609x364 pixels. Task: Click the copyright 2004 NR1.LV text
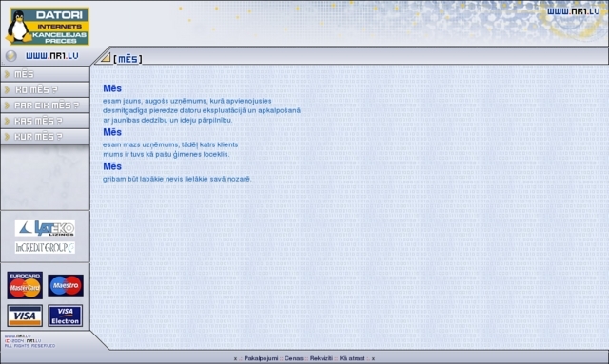23,341
